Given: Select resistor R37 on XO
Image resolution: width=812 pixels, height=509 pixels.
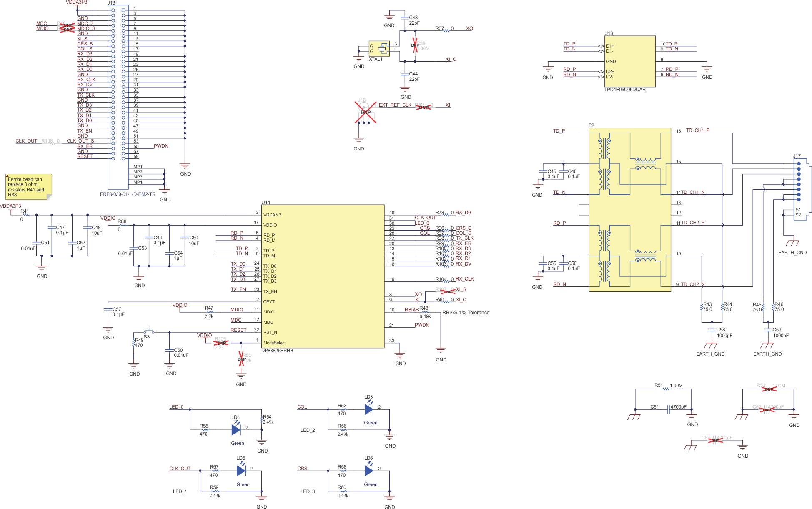Looking at the screenshot, I should pos(446,31).
